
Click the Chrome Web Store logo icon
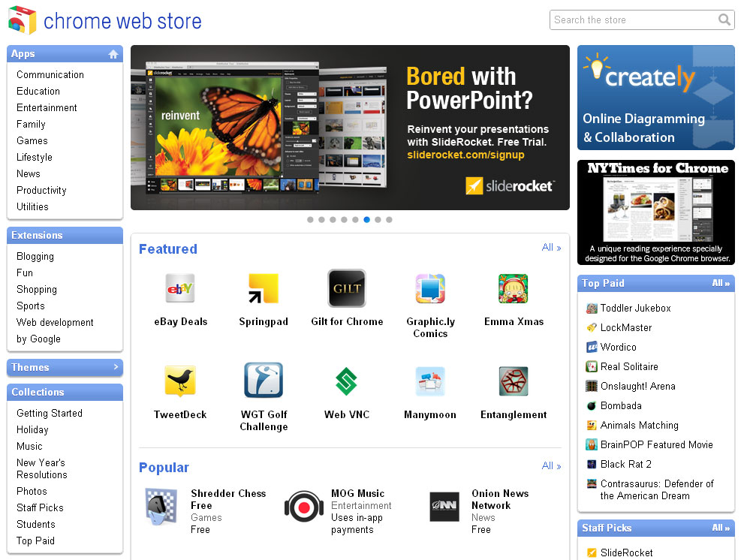(22, 20)
